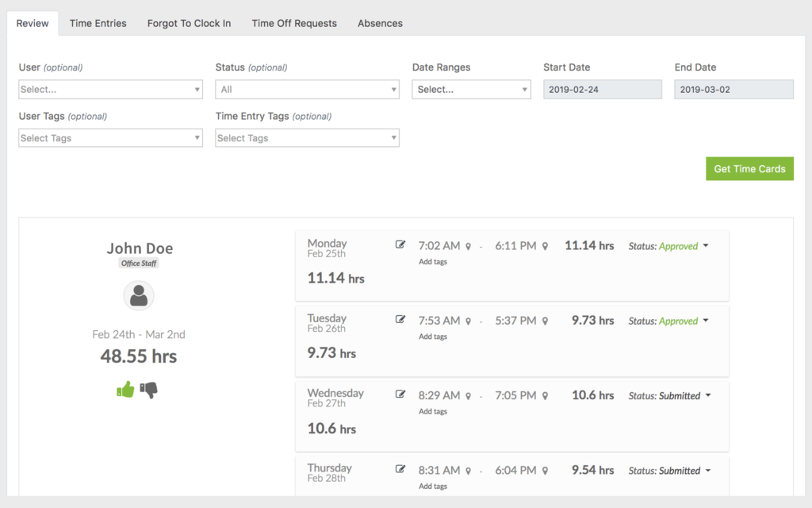The image size is (812, 508).
Task: Switch to the Time Entries tab
Action: pos(98,23)
